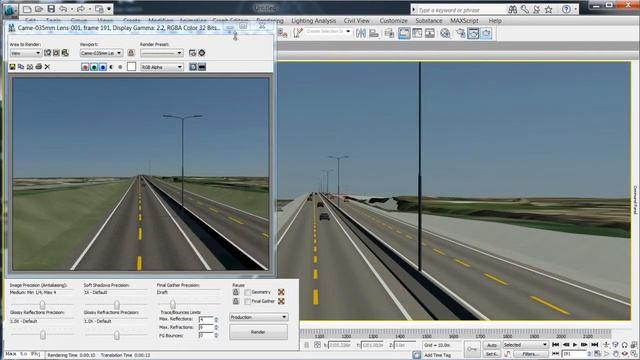
Task: Open the RGB Alpha channel dropdown
Action: click(x=162, y=67)
